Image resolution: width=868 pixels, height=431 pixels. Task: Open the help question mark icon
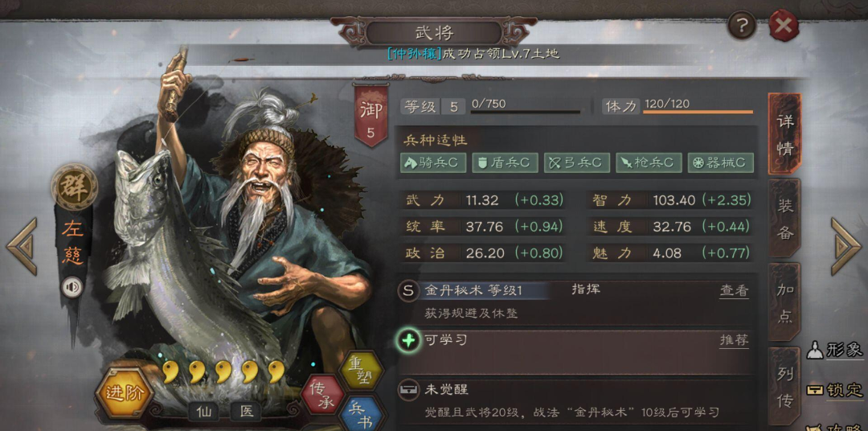tap(741, 25)
